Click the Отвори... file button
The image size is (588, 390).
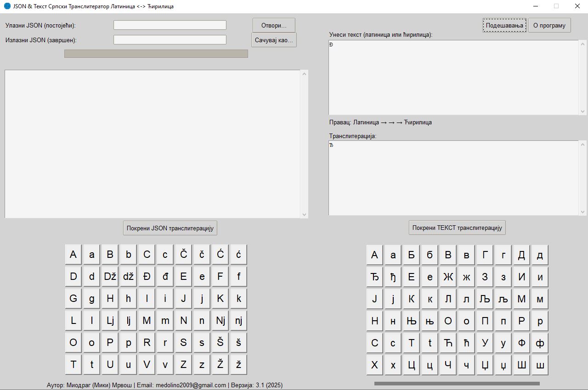(x=274, y=25)
